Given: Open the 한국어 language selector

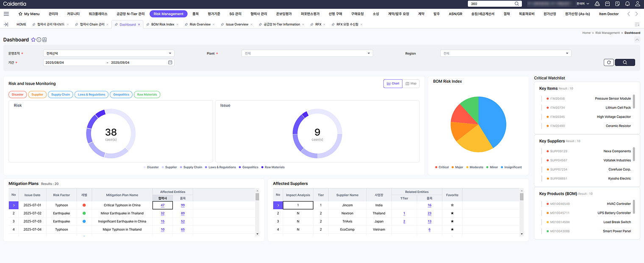Looking at the screenshot, I should pyautogui.click(x=583, y=4).
